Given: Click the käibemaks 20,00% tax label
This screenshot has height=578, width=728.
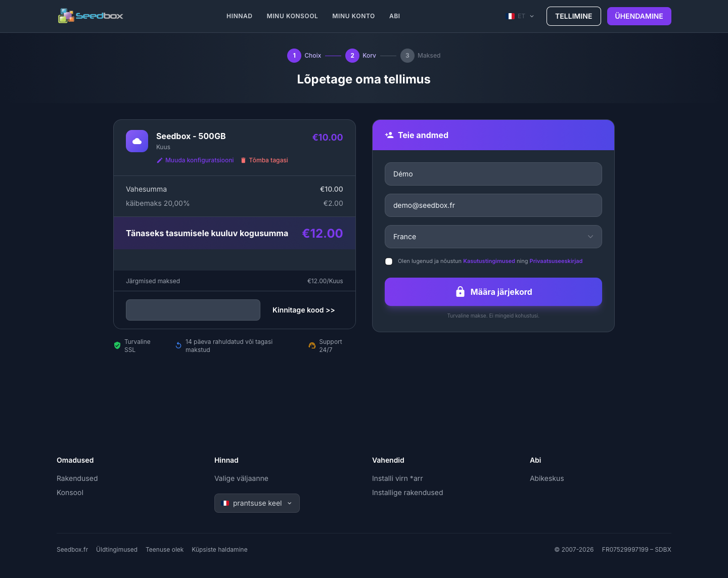Looking at the screenshot, I should (158, 203).
